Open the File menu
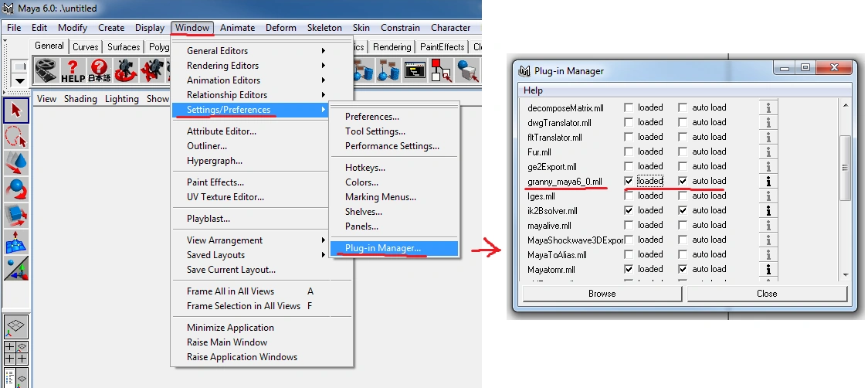The image size is (868, 388). (14, 28)
